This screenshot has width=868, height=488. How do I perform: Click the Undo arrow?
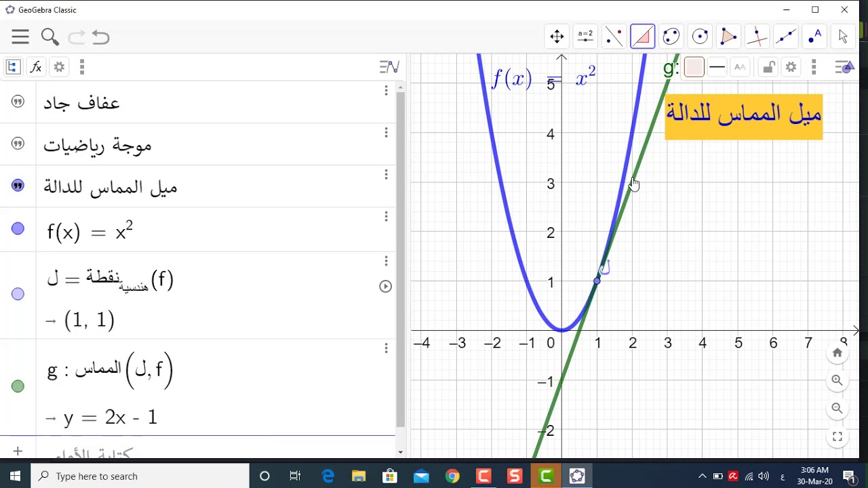click(x=101, y=37)
